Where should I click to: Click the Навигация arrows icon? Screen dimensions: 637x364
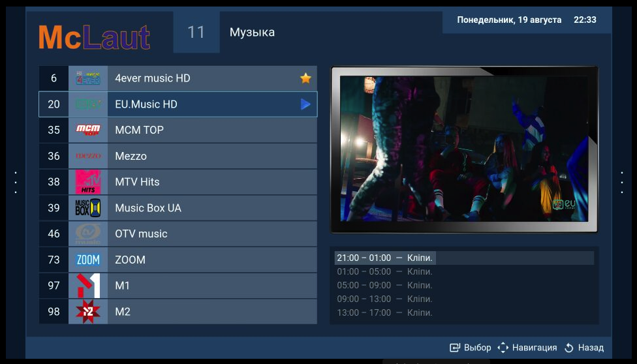[503, 347]
